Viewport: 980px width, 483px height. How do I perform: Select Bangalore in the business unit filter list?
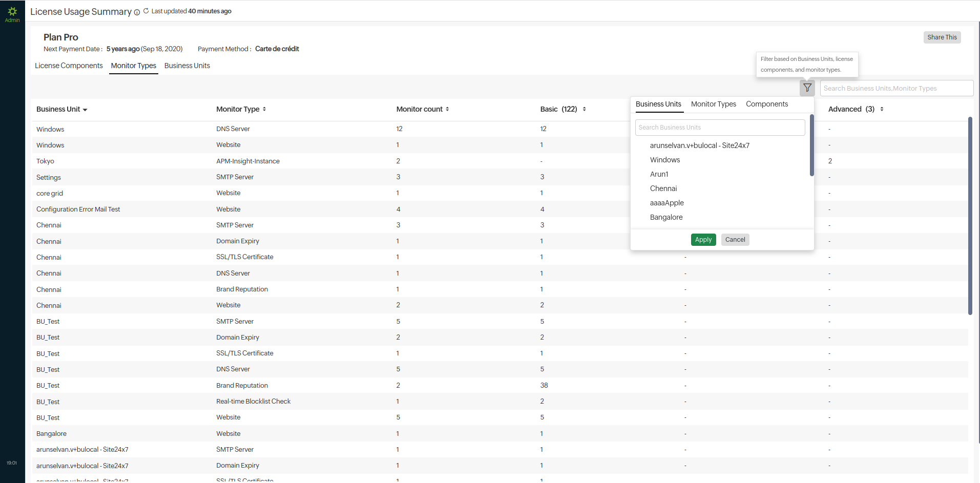[x=666, y=217]
